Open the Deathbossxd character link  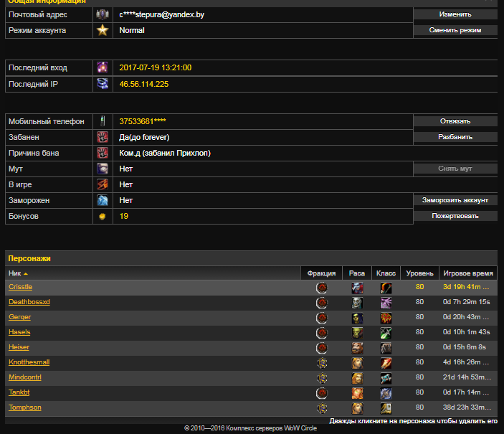pyautogui.click(x=29, y=303)
